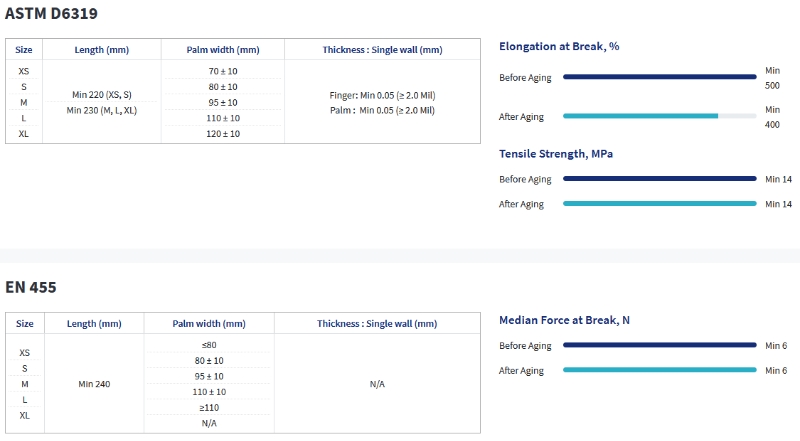Screen dimensions: 800x441
Task: Click the "Min 240" length cell
Action: pyautogui.click(x=95, y=384)
